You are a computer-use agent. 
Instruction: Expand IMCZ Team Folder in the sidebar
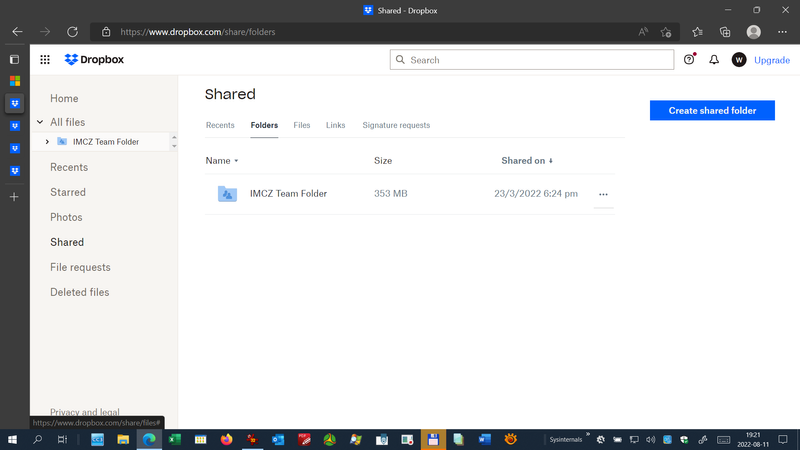point(47,142)
